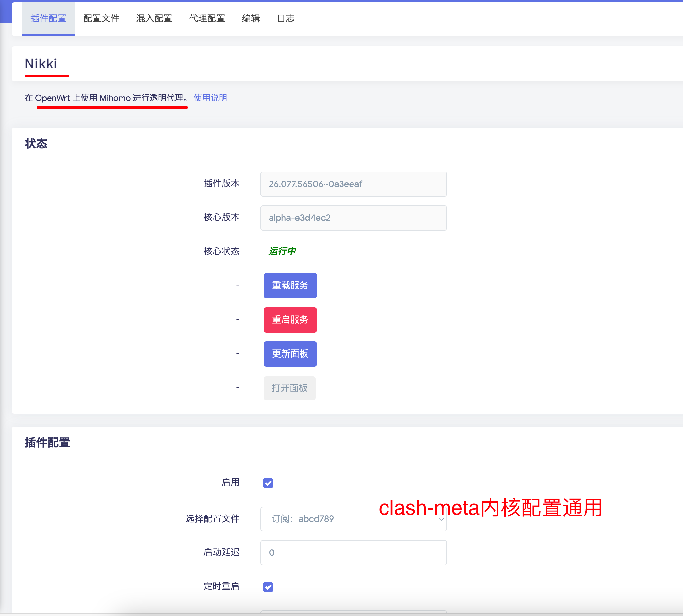The image size is (683, 616).
Task: Toggle the 启用 checkbox
Action: pos(268,483)
